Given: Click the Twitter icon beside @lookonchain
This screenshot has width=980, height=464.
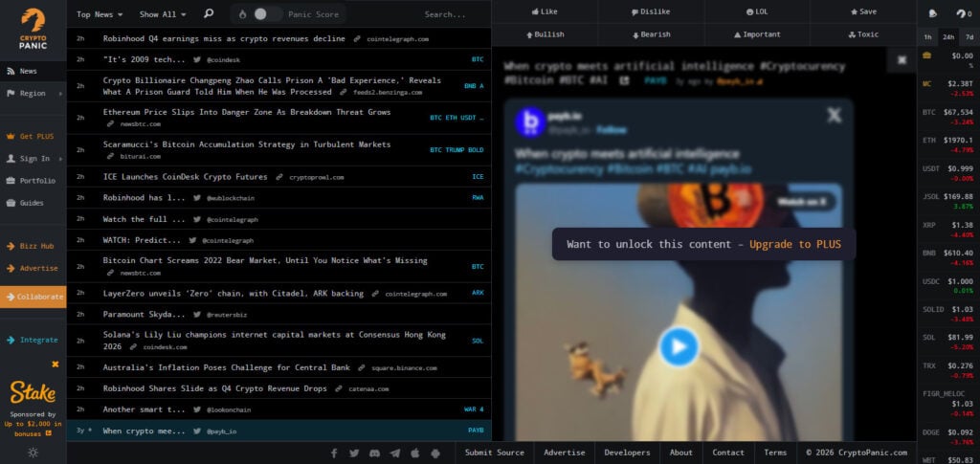Looking at the screenshot, I should point(197,409).
